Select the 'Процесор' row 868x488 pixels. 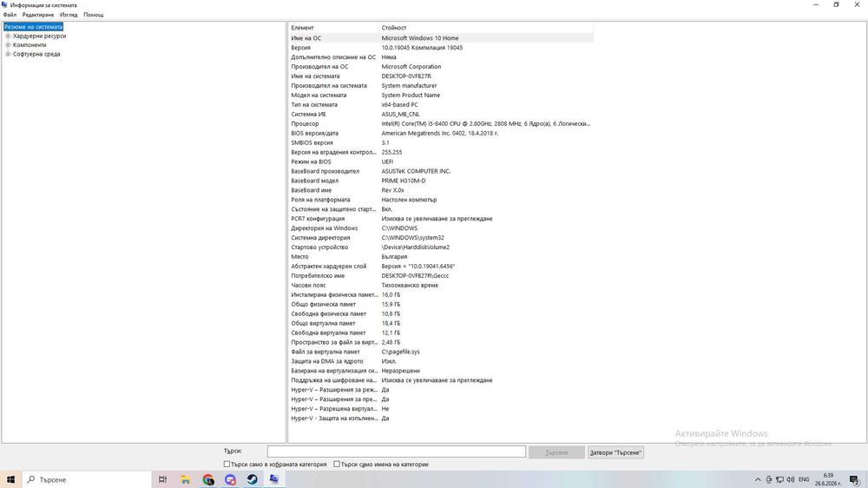[441, 123]
